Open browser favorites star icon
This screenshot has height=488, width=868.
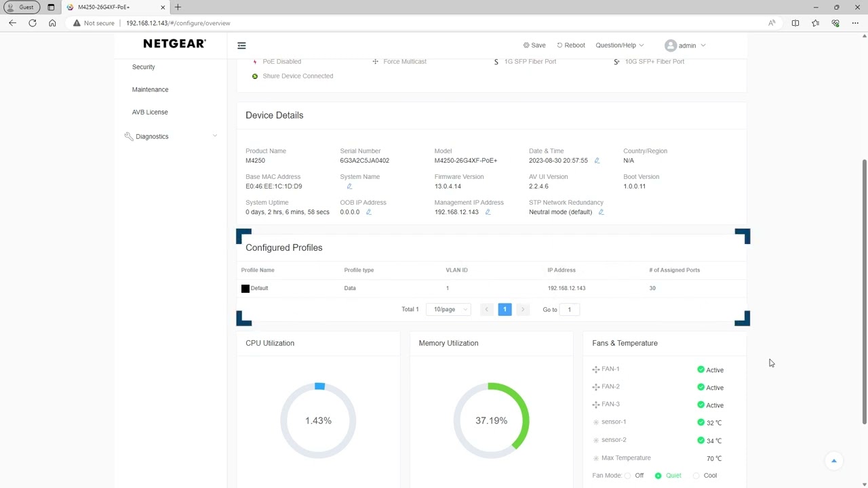(x=815, y=23)
